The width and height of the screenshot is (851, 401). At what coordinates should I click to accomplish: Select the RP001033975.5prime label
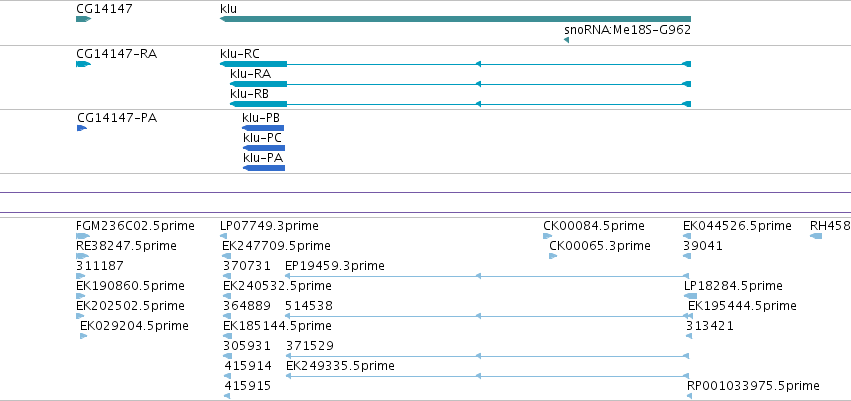753,386
